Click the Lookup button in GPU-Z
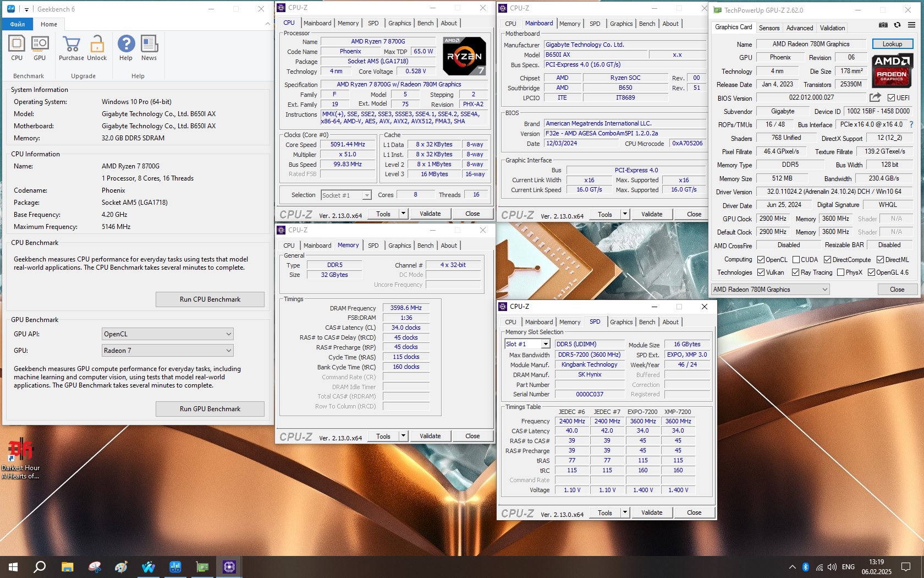This screenshot has height=578, width=924. click(892, 44)
